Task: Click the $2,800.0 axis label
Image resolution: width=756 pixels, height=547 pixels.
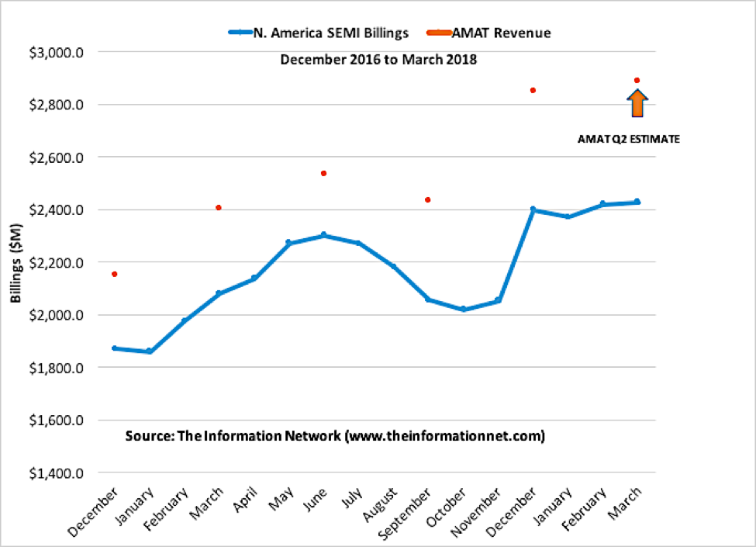Action: coord(56,105)
